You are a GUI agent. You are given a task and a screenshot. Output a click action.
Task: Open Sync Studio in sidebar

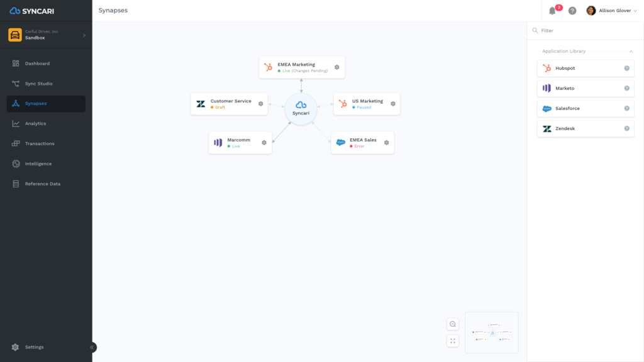click(x=46, y=84)
